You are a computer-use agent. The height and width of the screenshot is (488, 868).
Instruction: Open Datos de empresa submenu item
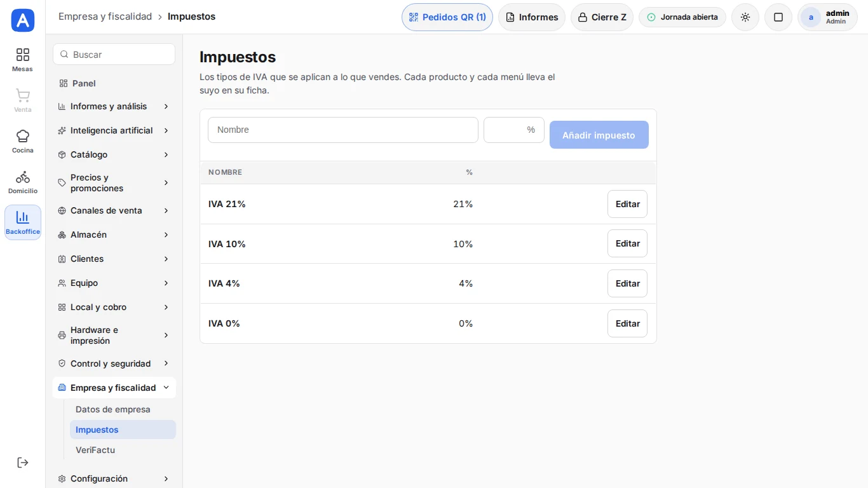123,409
